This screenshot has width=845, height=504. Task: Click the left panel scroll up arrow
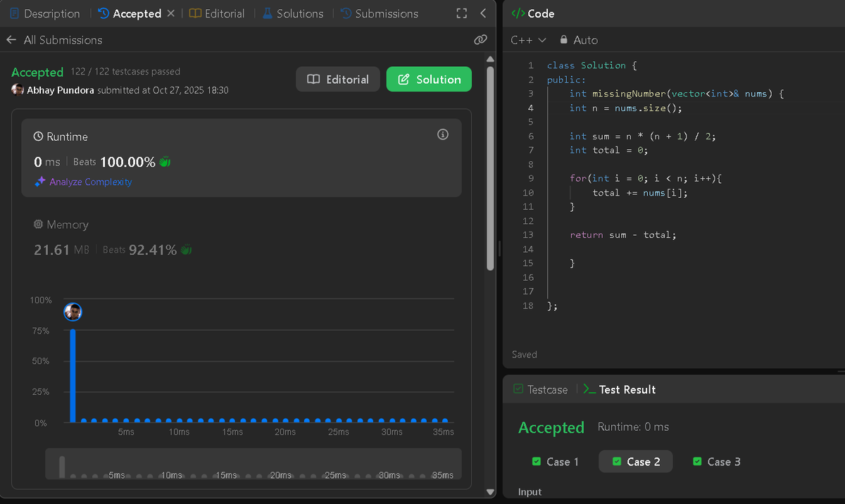pyautogui.click(x=490, y=59)
